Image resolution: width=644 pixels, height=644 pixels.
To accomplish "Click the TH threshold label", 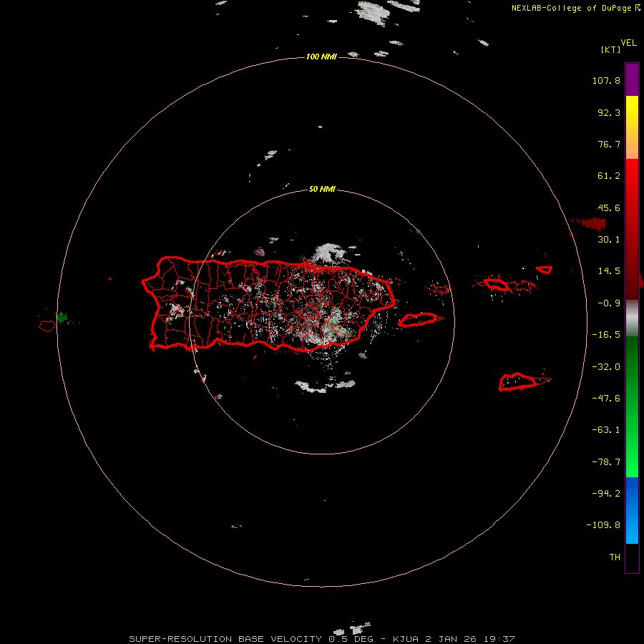I will 615,557.
